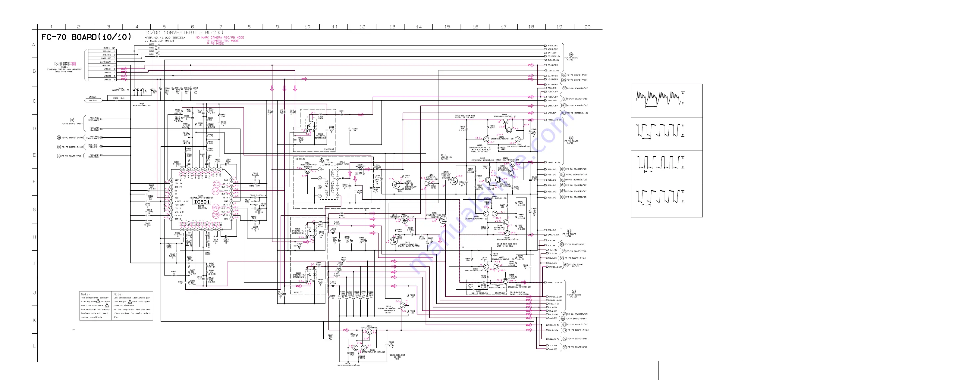Click the second waveform diagram on the right
Screen dimensions: 980x380
coord(667,134)
